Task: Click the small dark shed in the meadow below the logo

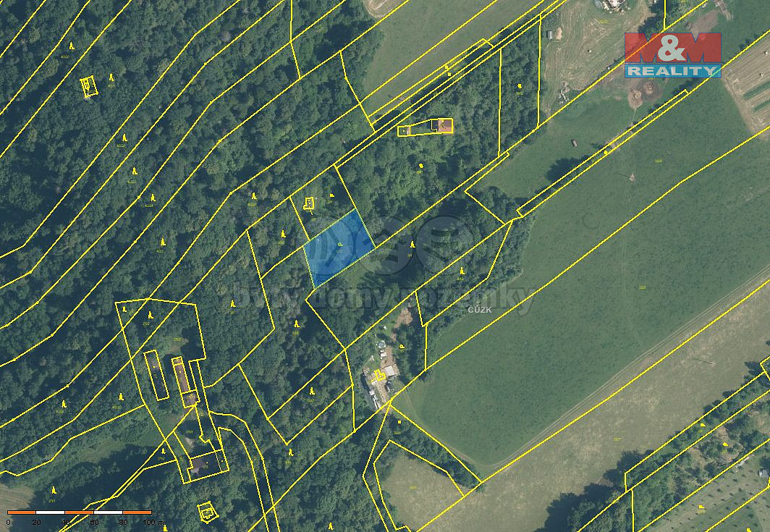Action: [575, 142]
